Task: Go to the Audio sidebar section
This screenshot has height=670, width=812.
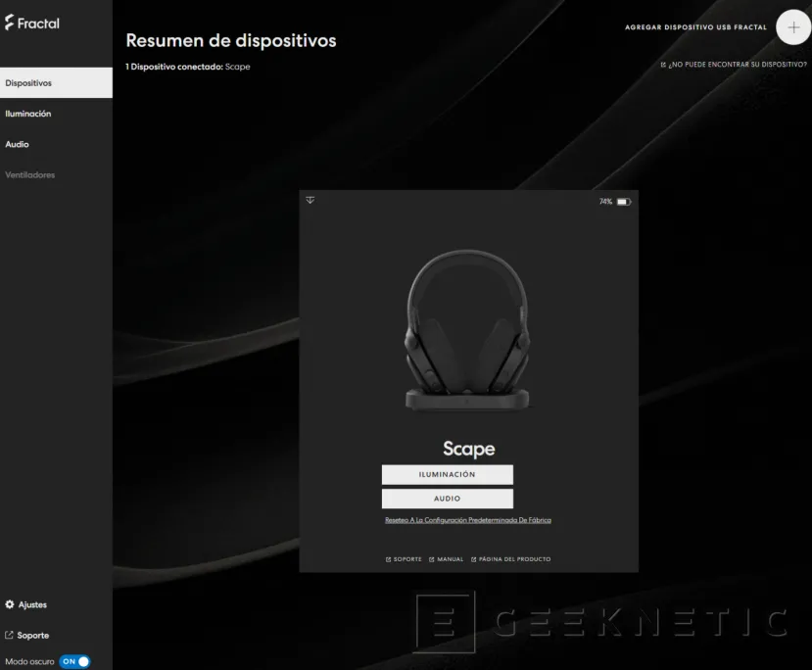Action: click(18, 144)
